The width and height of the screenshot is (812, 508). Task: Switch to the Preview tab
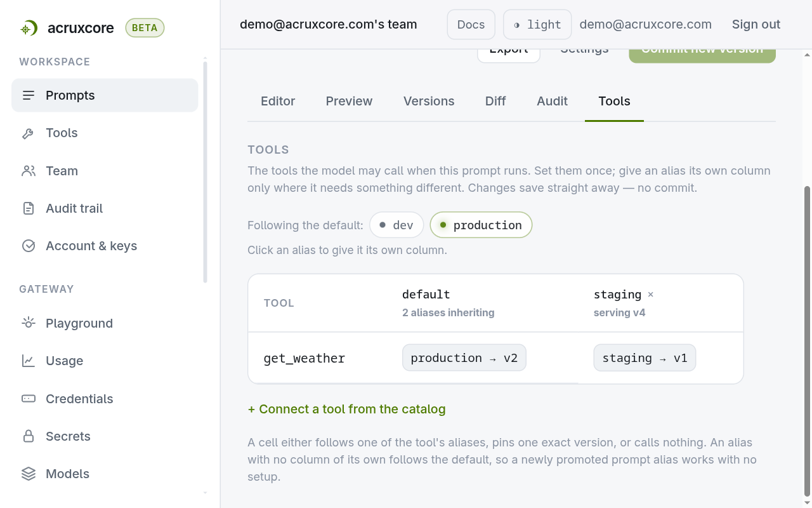click(x=349, y=101)
